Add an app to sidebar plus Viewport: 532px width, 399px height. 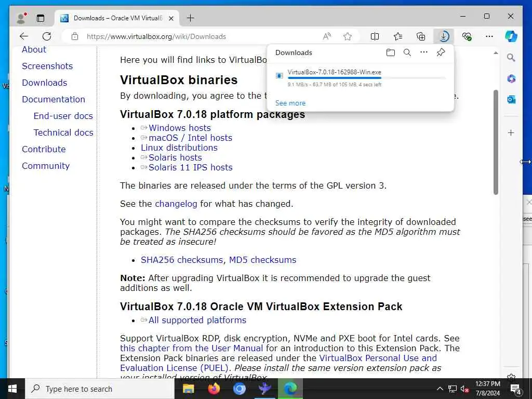[x=511, y=132]
